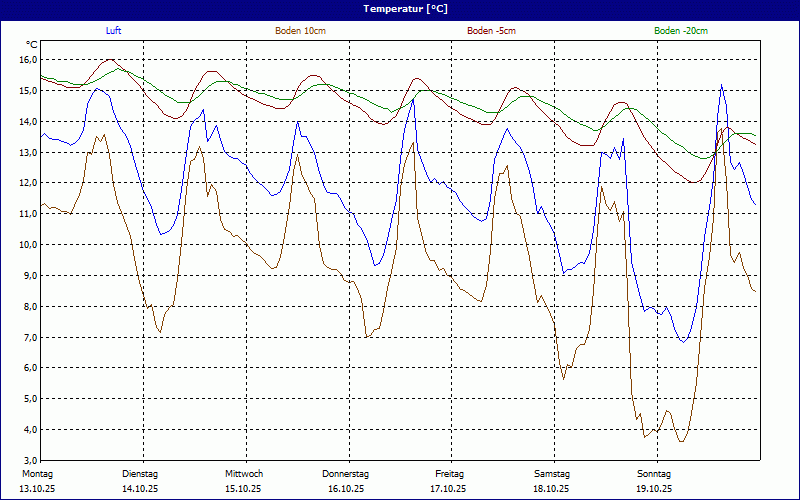Select the 10,0 y-axis tick label
800x500 pixels.
click(x=27, y=245)
